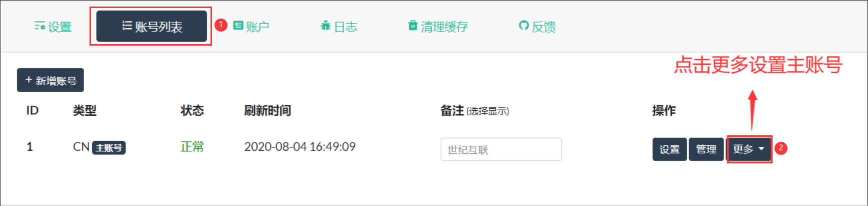Click the 新增账号 button label
The image size is (868, 206).
tap(56, 81)
